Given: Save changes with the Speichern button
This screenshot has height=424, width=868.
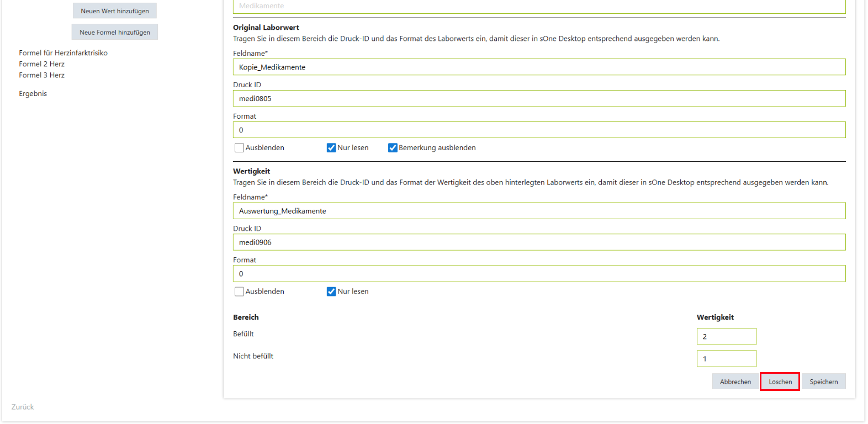Looking at the screenshot, I should (823, 382).
